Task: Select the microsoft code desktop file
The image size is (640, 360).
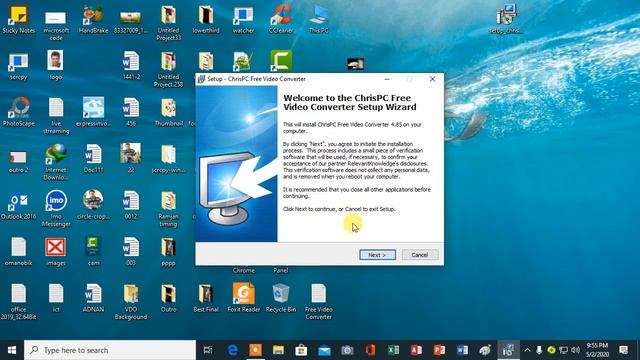Action: pos(56,25)
